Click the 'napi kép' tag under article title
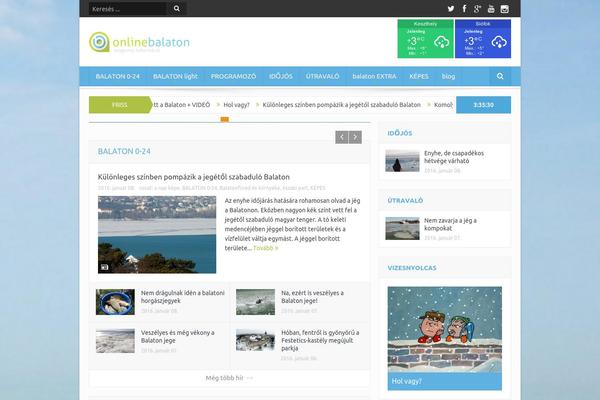Screen dimensions: 600x400 tap(166, 188)
